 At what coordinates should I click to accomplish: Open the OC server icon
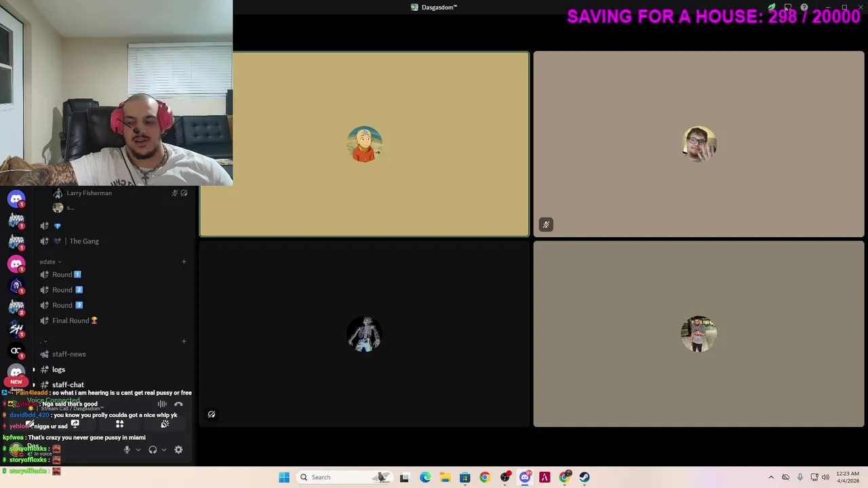click(x=16, y=350)
